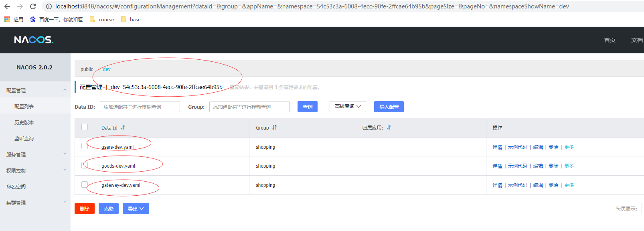Expand the 服务管理 sidebar menu
The height and width of the screenshot is (231, 644).
(35, 154)
